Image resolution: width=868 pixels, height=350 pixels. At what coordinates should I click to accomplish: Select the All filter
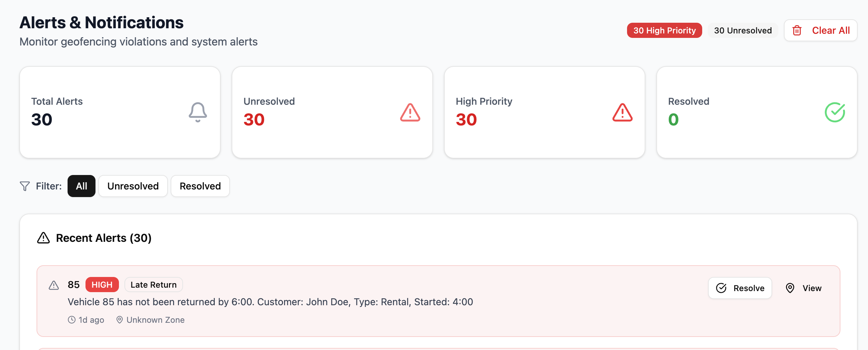pos(81,186)
